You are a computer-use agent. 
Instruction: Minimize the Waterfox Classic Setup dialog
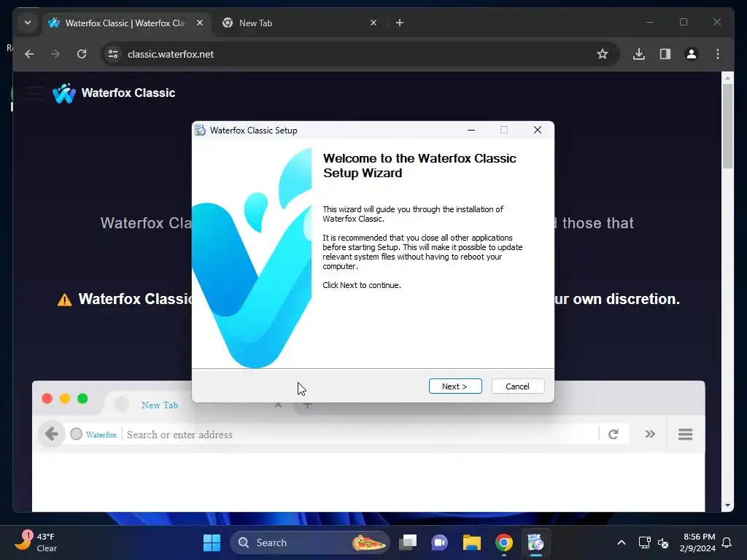471,130
